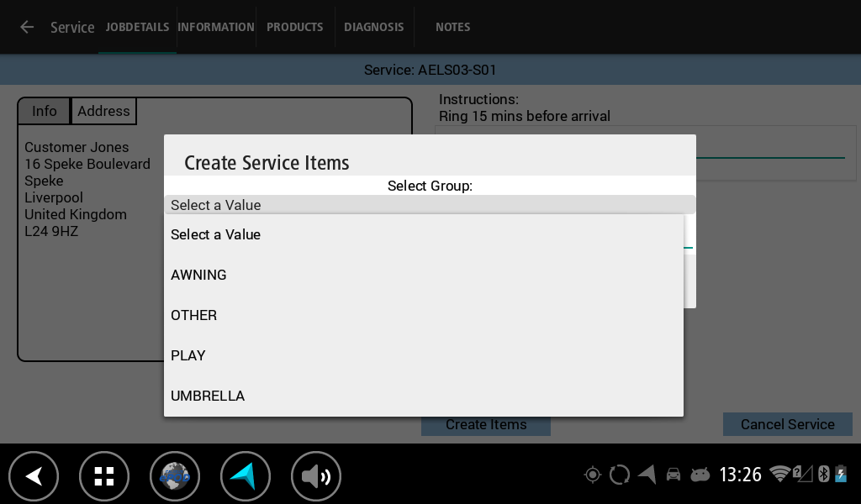Tap the 'Create Service Items' dialog title
The image size is (861, 504).
(x=267, y=163)
